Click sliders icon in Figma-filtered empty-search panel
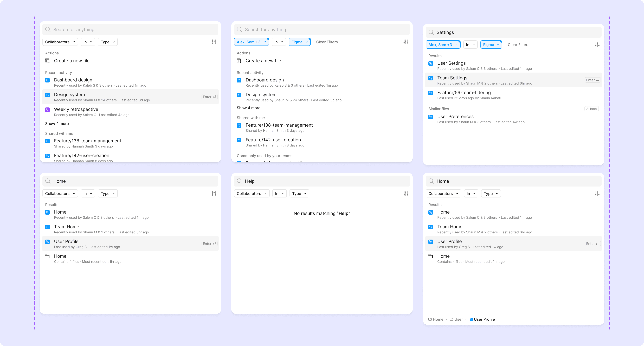This screenshot has width=644, height=346. click(x=405, y=42)
